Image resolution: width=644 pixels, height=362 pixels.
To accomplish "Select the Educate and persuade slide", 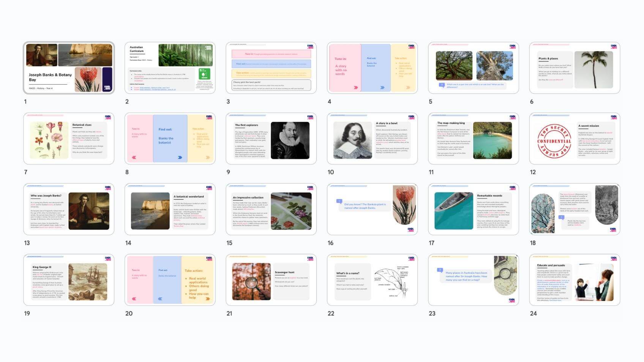I will (x=574, y=280).
